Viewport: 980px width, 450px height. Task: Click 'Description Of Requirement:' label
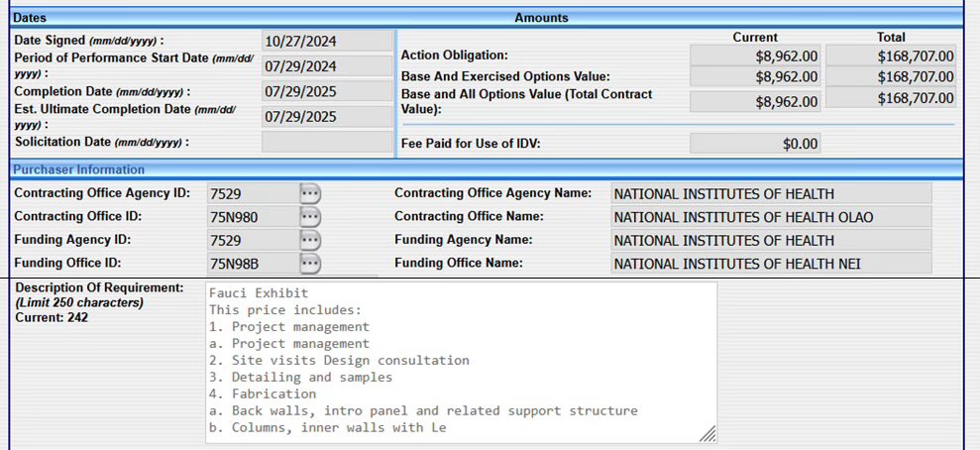pyautogui.click(x=99, y=287)
